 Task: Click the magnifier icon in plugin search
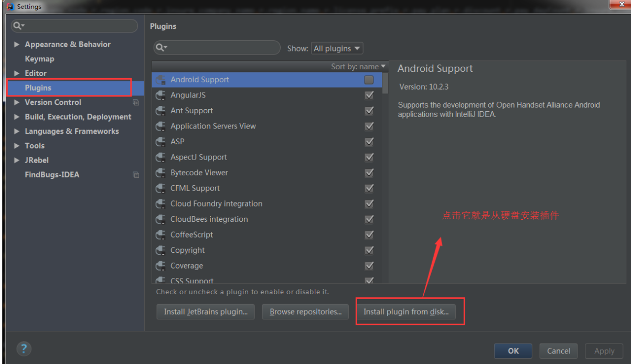[x=162, y=48]
